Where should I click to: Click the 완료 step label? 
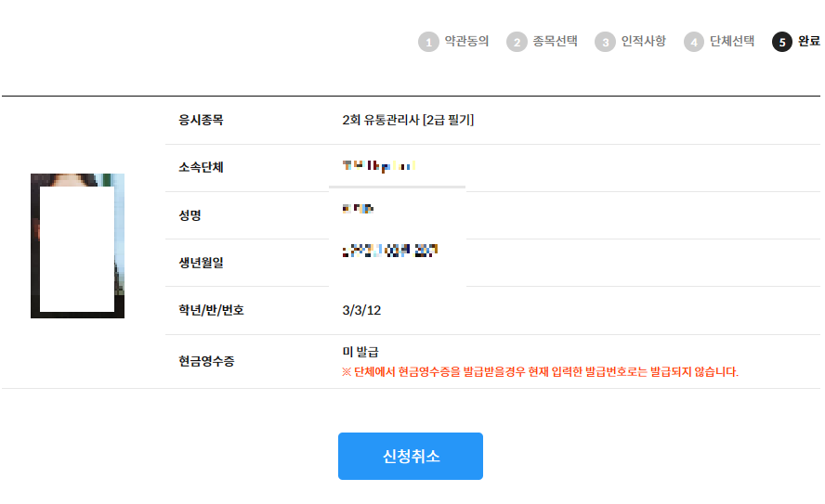pos(808,42)
